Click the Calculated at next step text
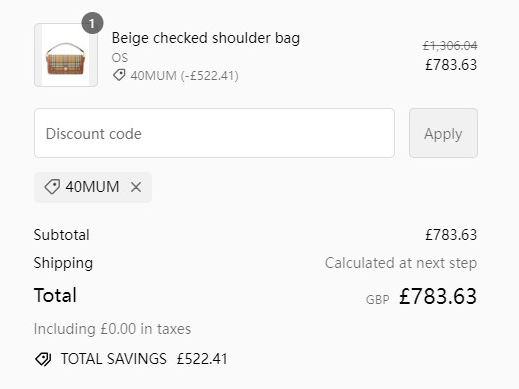 click(401, 263)
